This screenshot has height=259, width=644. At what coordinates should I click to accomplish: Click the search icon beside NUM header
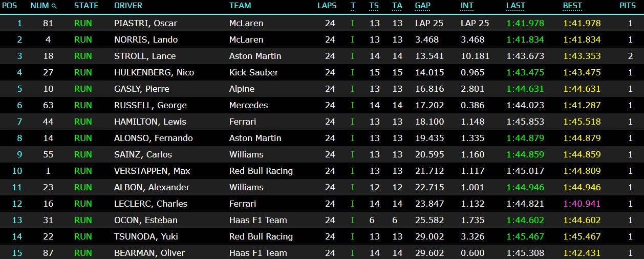click(54, 6)
